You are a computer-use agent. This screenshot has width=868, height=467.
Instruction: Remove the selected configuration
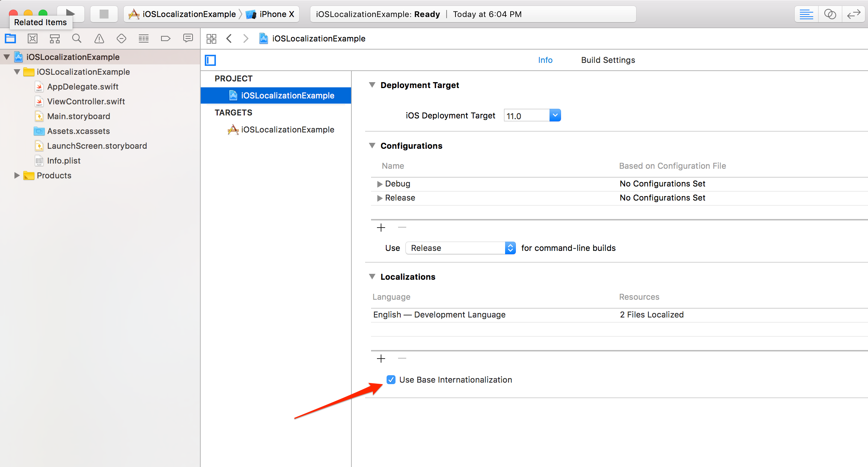click(x=402, y=228)
